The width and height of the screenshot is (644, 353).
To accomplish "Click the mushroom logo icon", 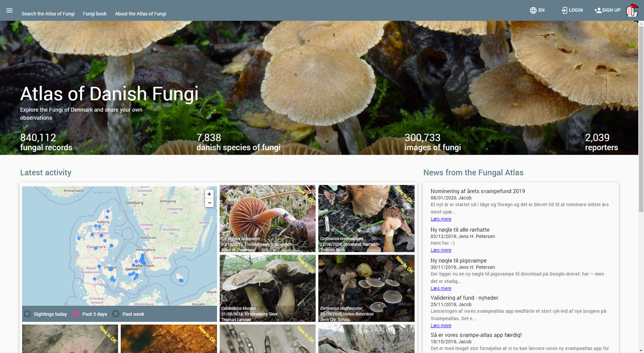I will pyautogui.click(x=632, y=10).
